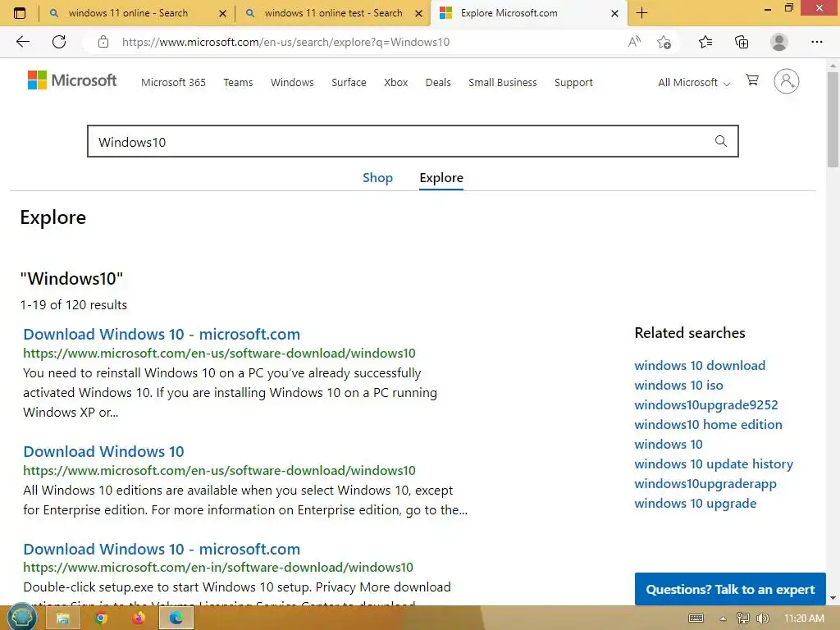Viewport: 840px width, 630px height.
Task: Show hidden tray icons arrow
Action: (723, 619)
